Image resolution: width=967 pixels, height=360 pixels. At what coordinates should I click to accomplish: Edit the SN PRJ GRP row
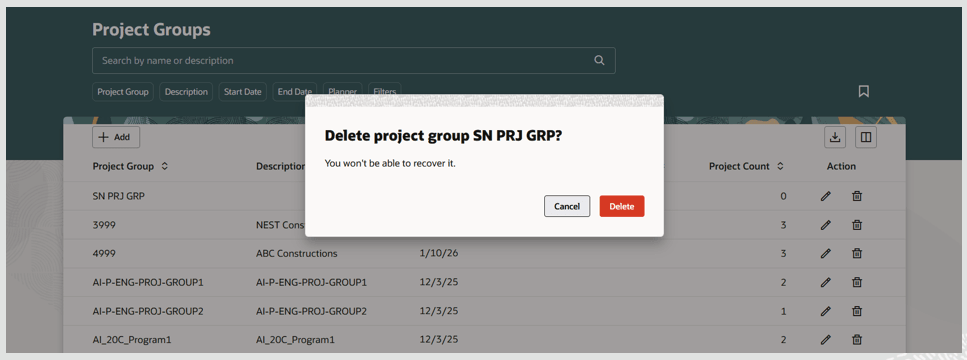[x=826, y=196]
